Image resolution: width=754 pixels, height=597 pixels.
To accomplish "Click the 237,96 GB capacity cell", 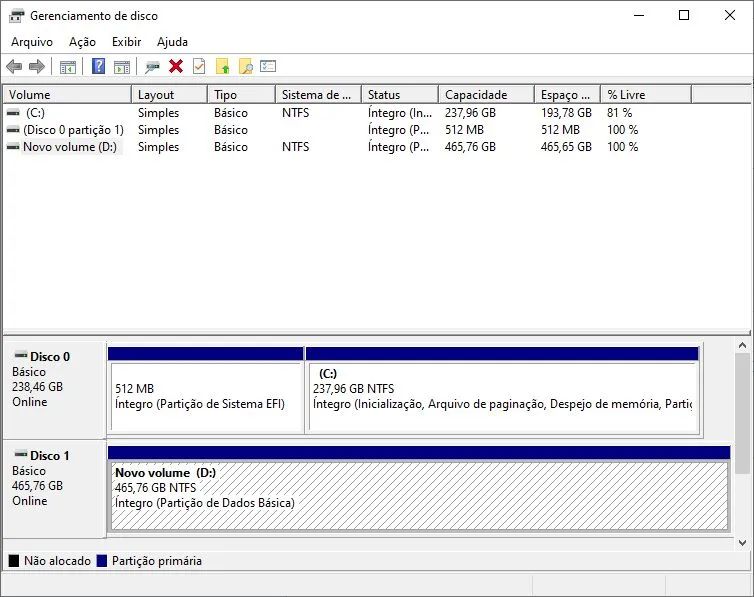I will click(470, 112).
